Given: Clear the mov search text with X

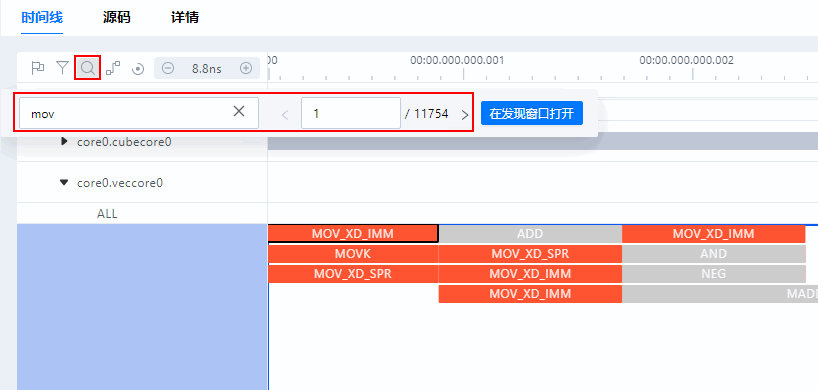Looking at the screenshot, I should tap(239, 111).
